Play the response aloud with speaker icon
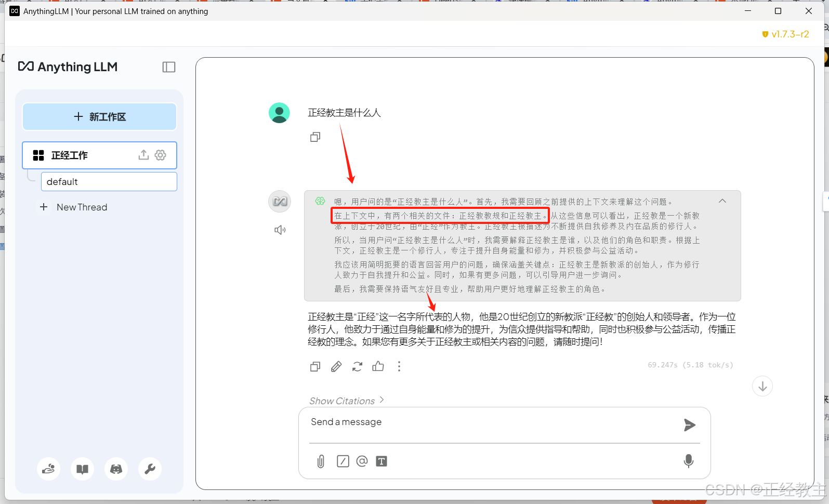 click(280, 230)
